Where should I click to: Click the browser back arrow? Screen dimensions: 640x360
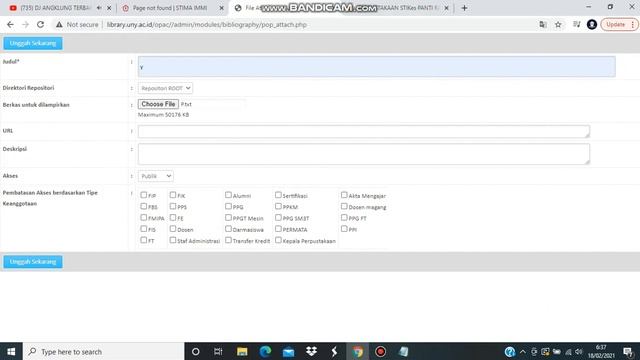[10, 24]
